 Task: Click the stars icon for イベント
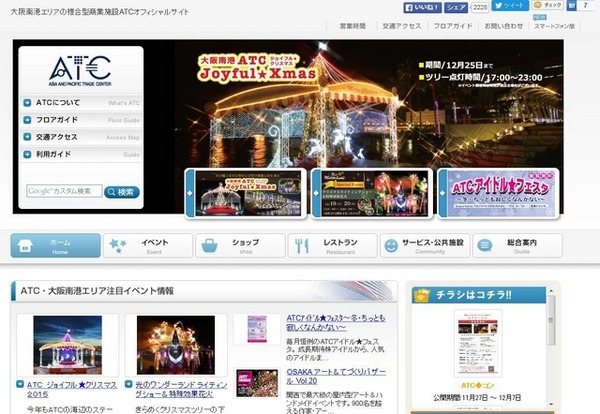(x=117, y=245)
